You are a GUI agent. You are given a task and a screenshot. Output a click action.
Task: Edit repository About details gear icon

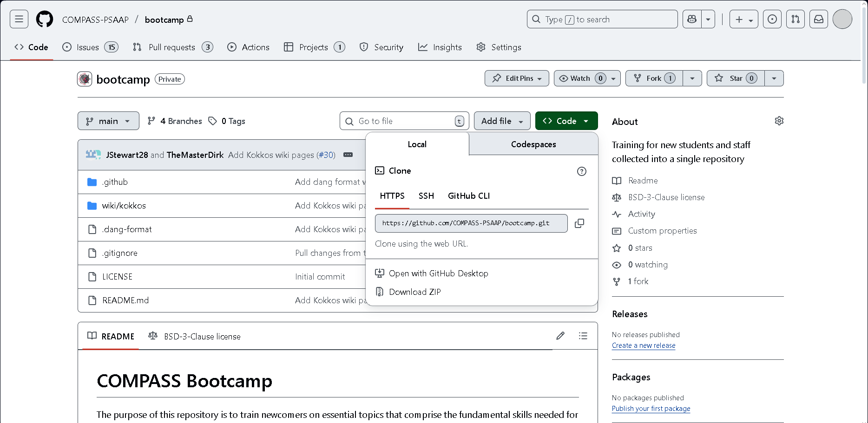(x=779, y=121)
